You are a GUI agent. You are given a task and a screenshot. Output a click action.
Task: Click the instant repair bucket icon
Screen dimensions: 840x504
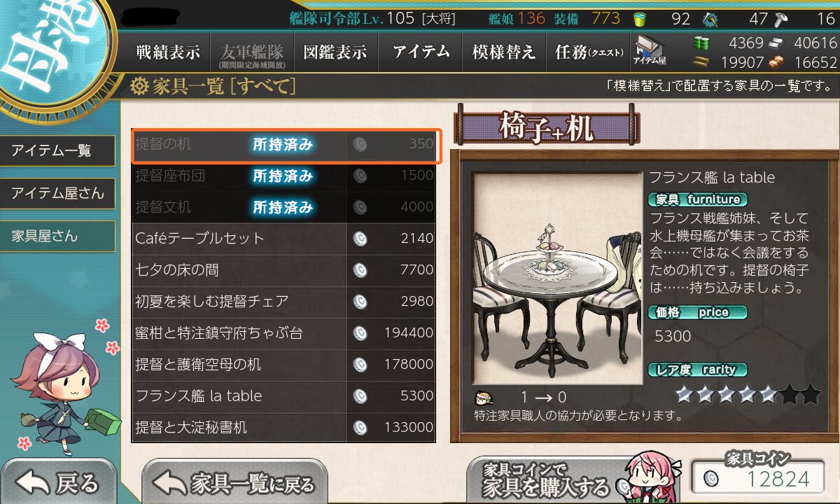tap(638, 18)
